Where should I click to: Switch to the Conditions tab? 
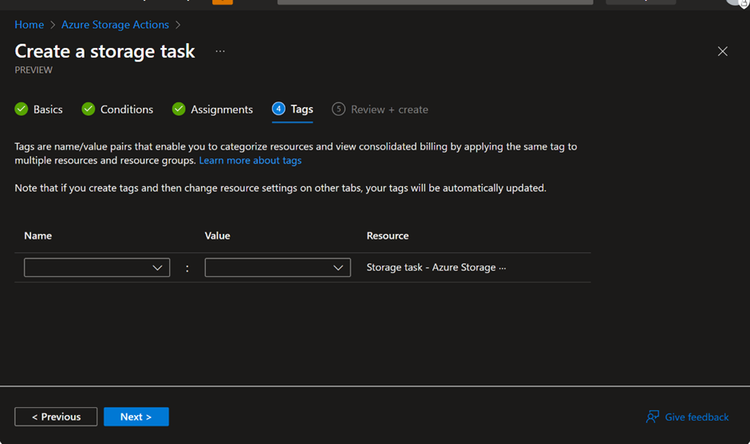coord(127,109)
